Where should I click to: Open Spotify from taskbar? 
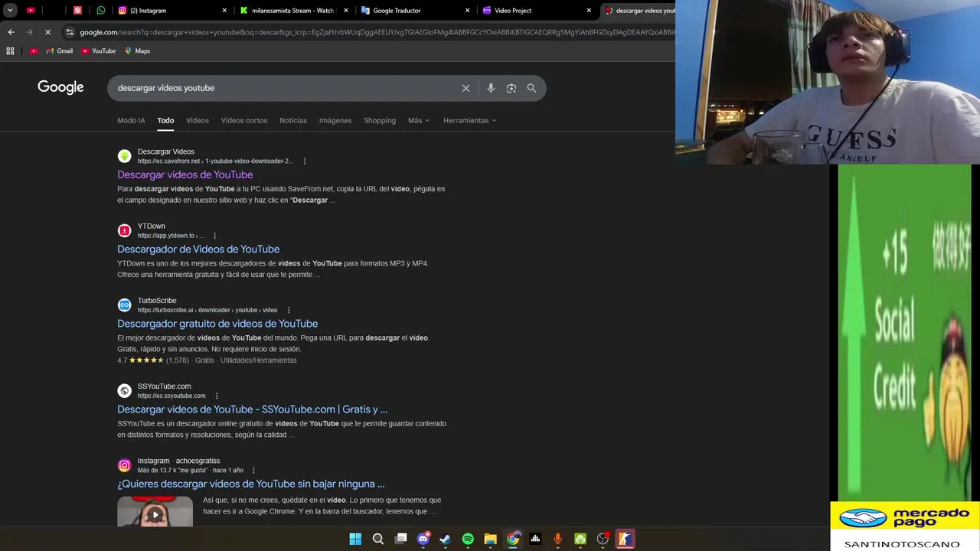pos(468,539)
